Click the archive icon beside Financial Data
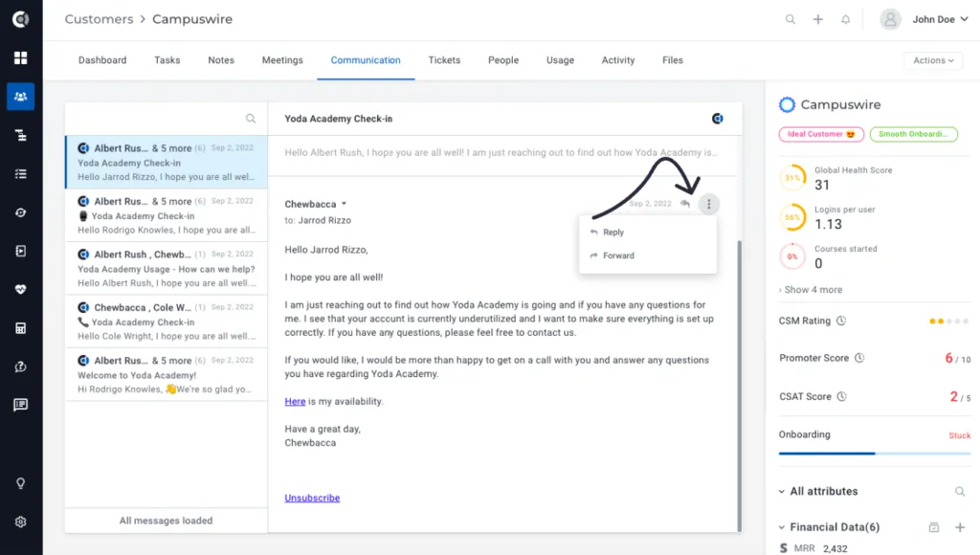 pyautogui.click(x=934, y=527)
